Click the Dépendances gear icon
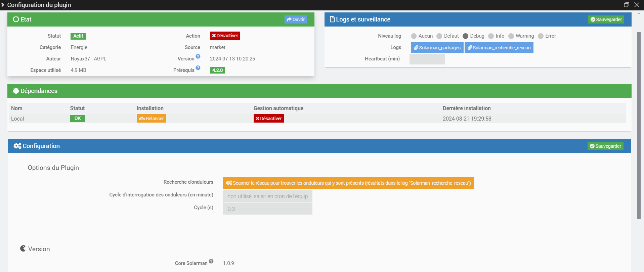The width and height of the screenshot is (644, 272). pos(16,91)
